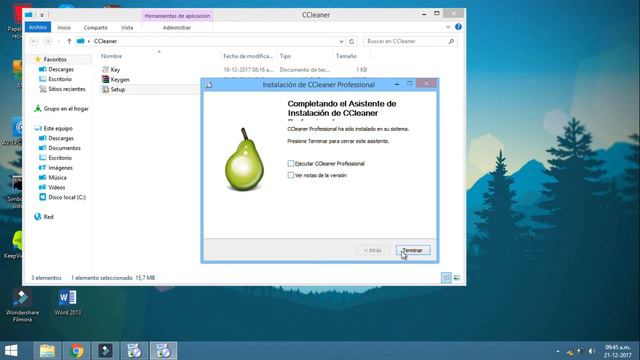Open Sitios recientes in sidebar

click(67, 89)
